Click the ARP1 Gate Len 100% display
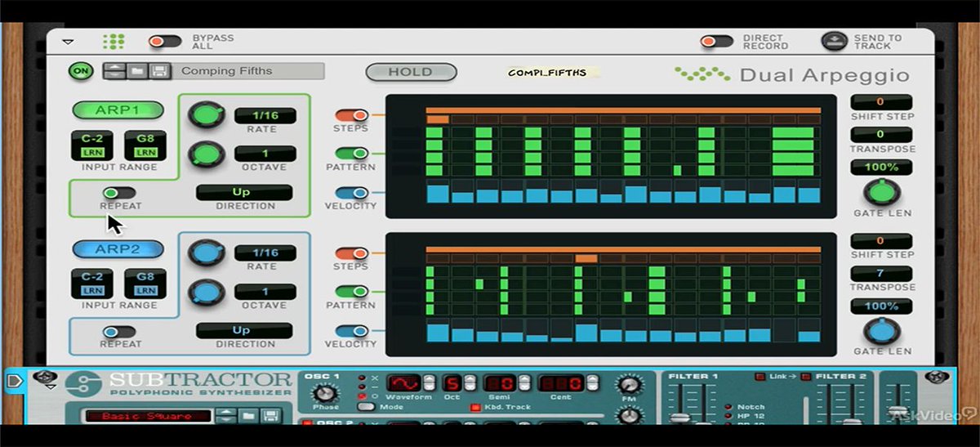 (881, 167)
